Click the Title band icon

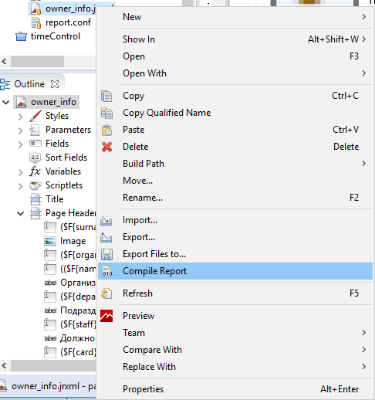tap(35, 199)
